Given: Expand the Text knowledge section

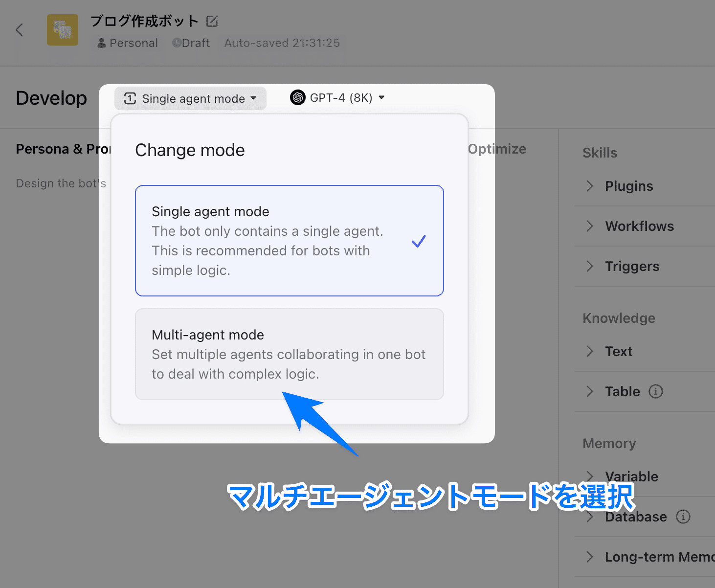Looking at the screenshot, I should tap(618, 351).
